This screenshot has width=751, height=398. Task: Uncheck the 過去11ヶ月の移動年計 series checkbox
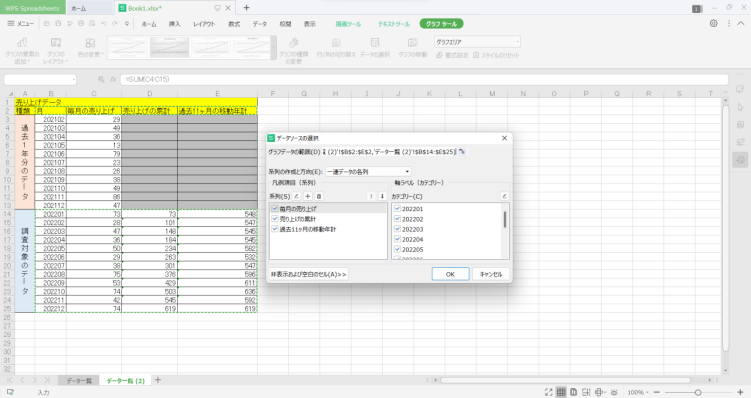pyautogui.click(x=275, y=229)
